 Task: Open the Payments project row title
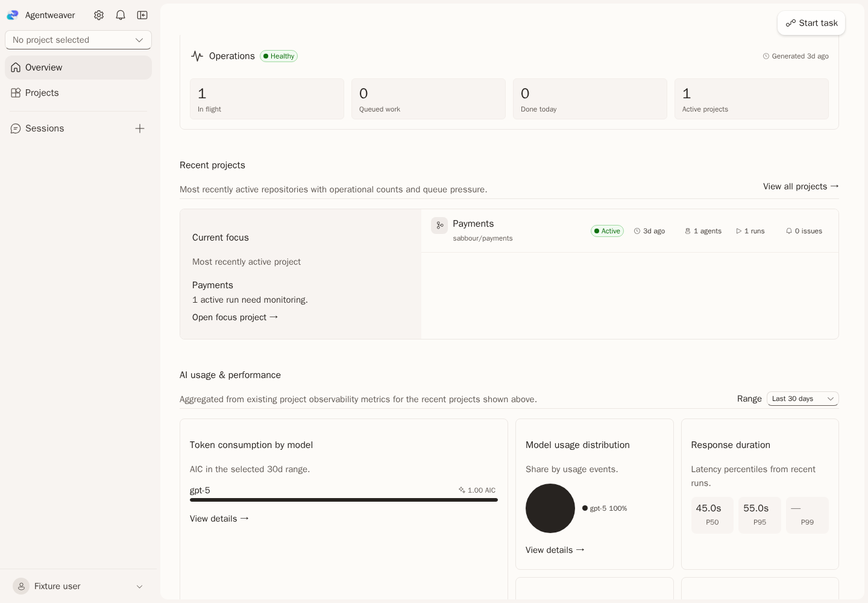coord(473,224)
